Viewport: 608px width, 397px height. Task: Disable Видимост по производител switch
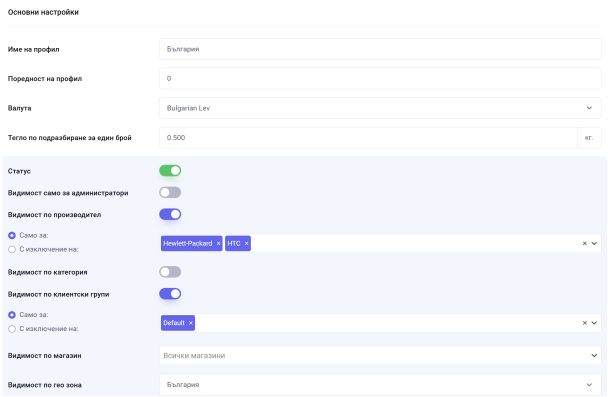(170, 214)
